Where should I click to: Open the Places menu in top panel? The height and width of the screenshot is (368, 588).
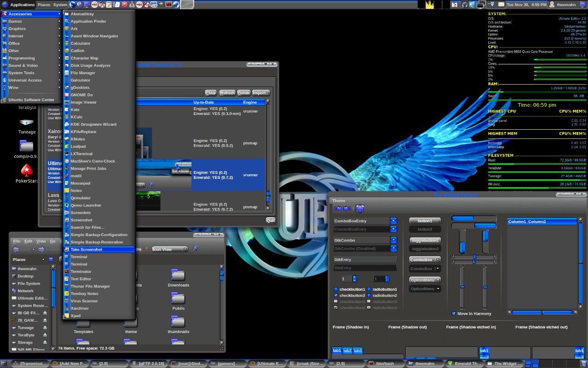coord(44,5)
